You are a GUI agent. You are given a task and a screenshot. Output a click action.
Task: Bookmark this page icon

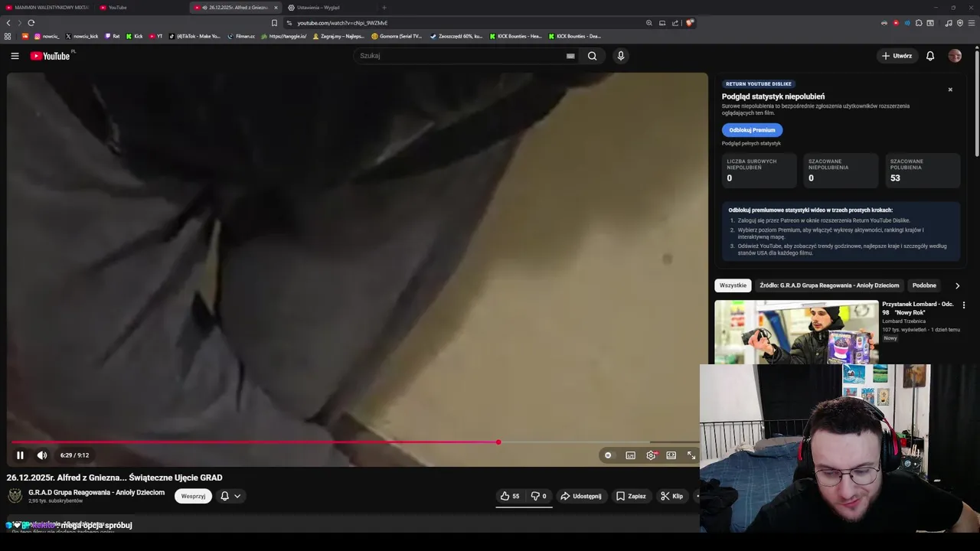click(274, 23)
